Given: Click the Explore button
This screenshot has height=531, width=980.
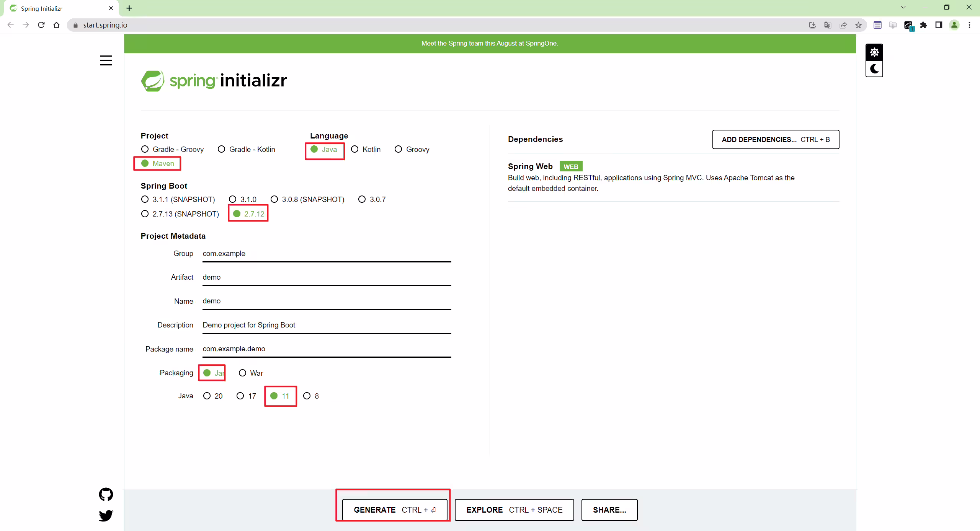Looking at the screenshot, I should click(514, 510).
